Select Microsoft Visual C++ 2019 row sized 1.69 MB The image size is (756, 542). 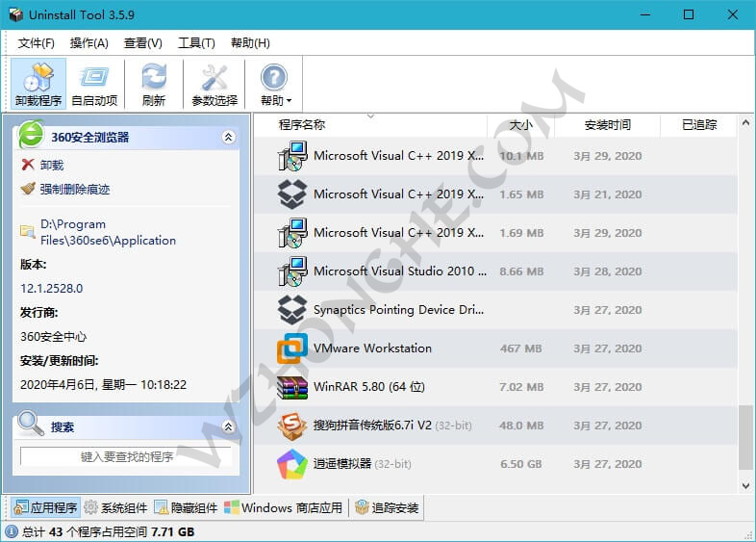[x=495, y=233]
